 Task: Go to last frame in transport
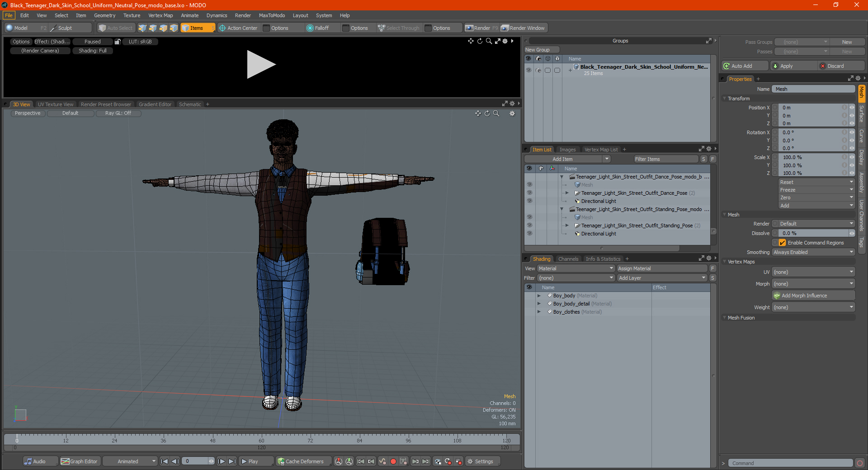[x=232, y=461]
